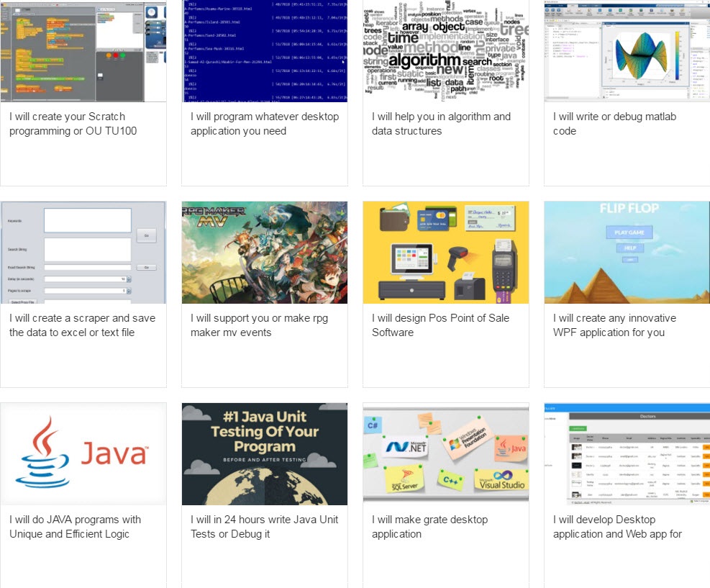Open the Doctors table screenshot thumbnail
This screenshot has height=588, width=710.
[x=627, y=453]
